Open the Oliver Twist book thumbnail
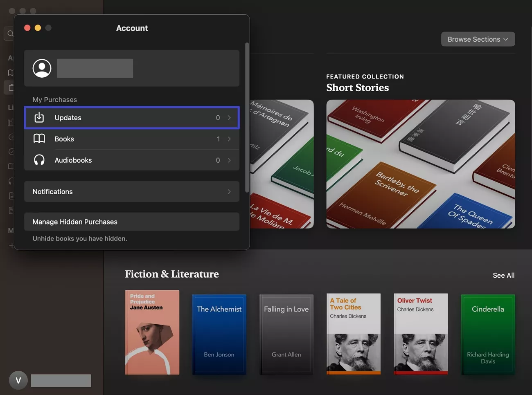The width and height of the screenshot is (532, 395). [x=420, y=334]
